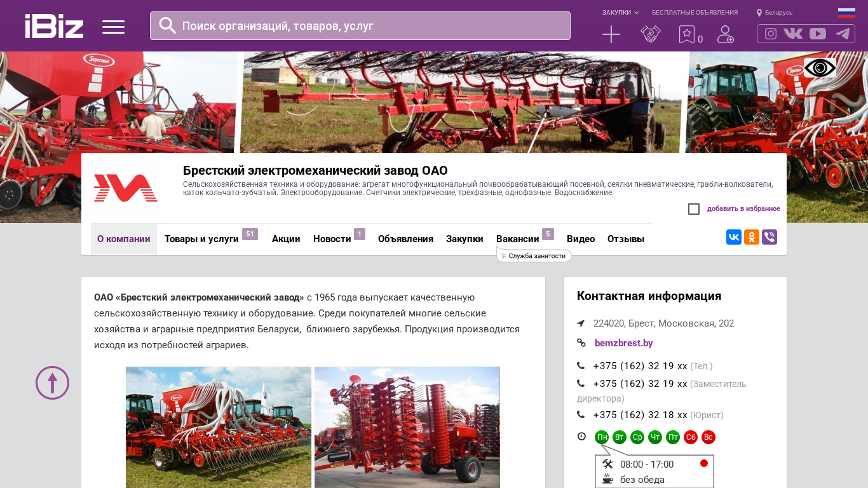Select Saturday (Сб) schedule circle

691,437
